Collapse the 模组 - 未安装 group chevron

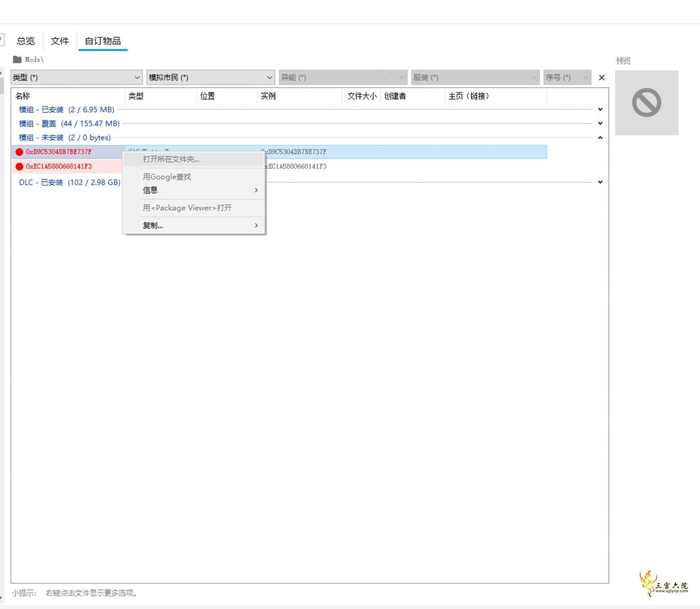click(x=600, y=137)
